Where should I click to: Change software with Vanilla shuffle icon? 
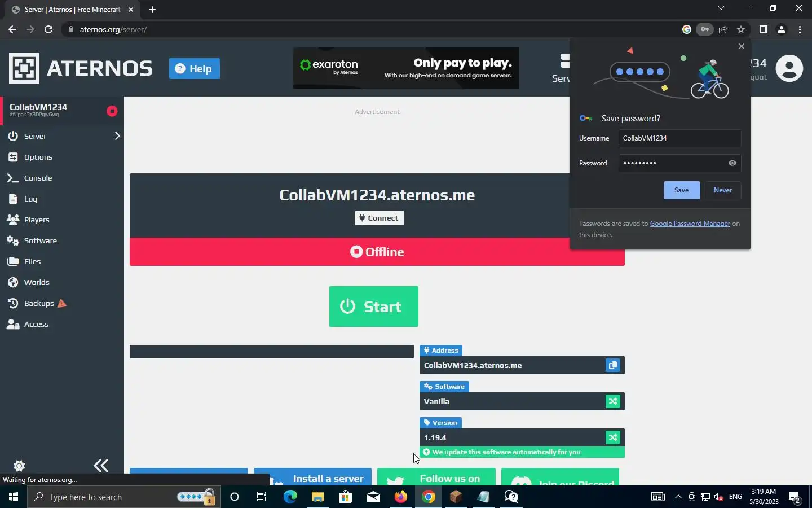613,401
